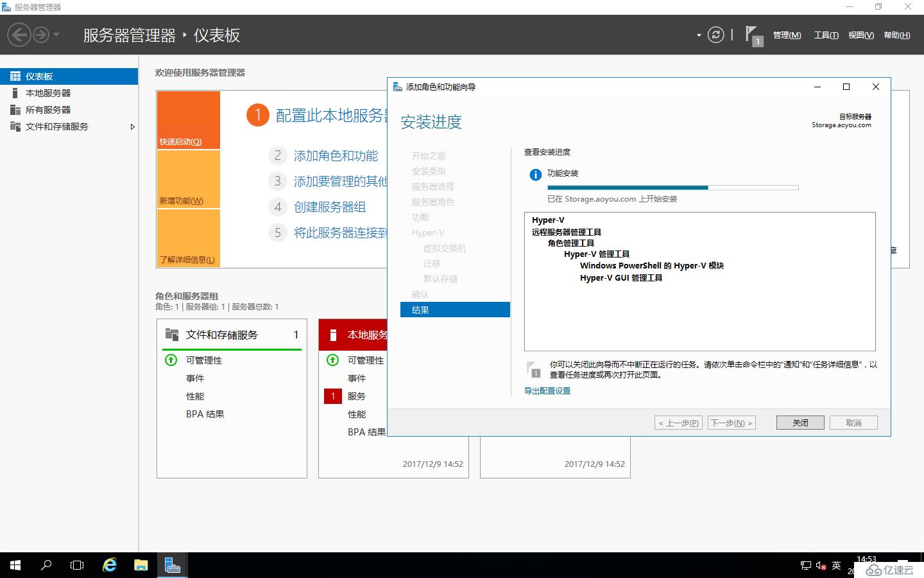Click 可管理性 in the 本地服务器 tile
This screenshot has width=924, height=578.
click(x=366, y=360)
